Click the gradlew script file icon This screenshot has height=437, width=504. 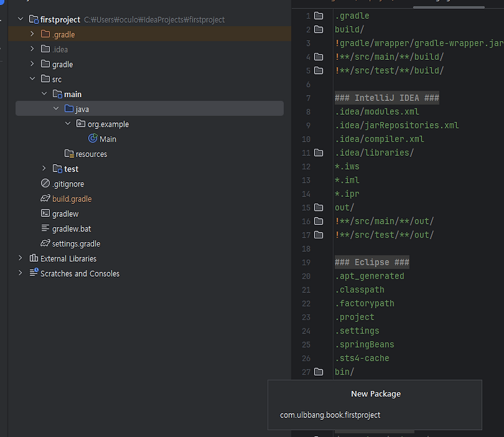(x=45, y=214)
